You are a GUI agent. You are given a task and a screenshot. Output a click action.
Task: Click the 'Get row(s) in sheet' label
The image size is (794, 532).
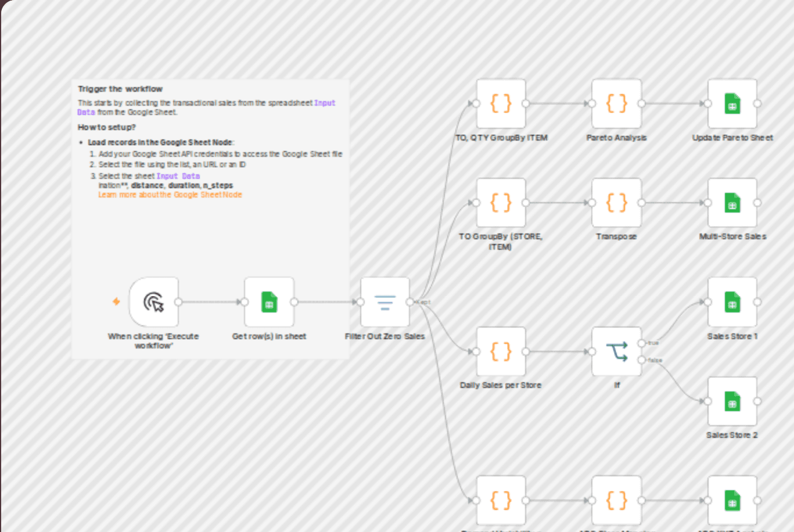pyautogui.click(x=269, y=336)
